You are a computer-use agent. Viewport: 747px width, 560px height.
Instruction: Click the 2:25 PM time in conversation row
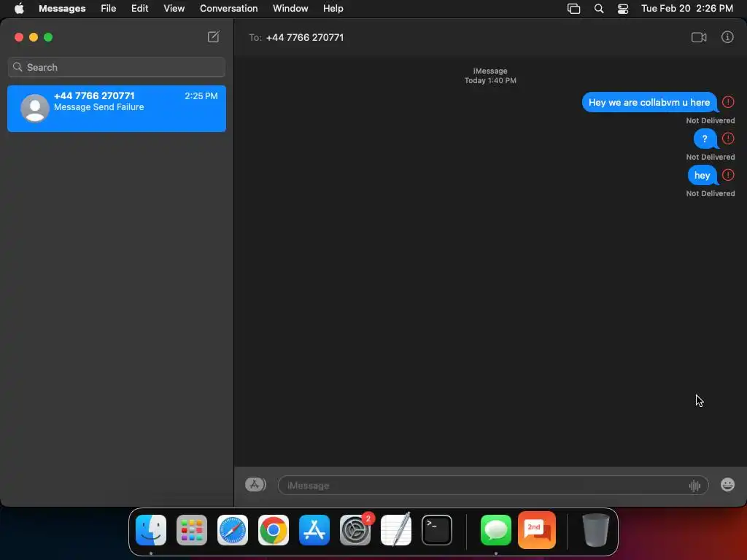point(201,96)
